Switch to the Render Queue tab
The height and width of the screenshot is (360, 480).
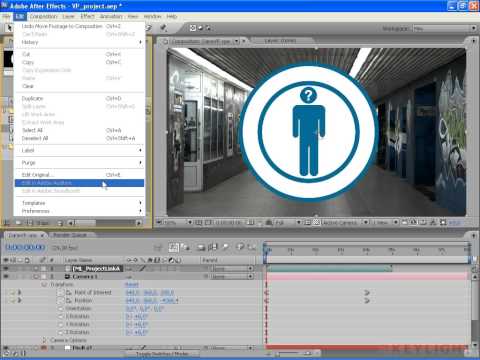(70, 235)
